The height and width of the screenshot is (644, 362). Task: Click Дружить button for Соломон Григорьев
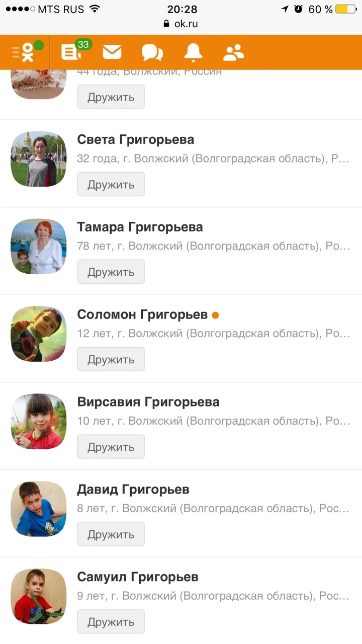(111, 359)
